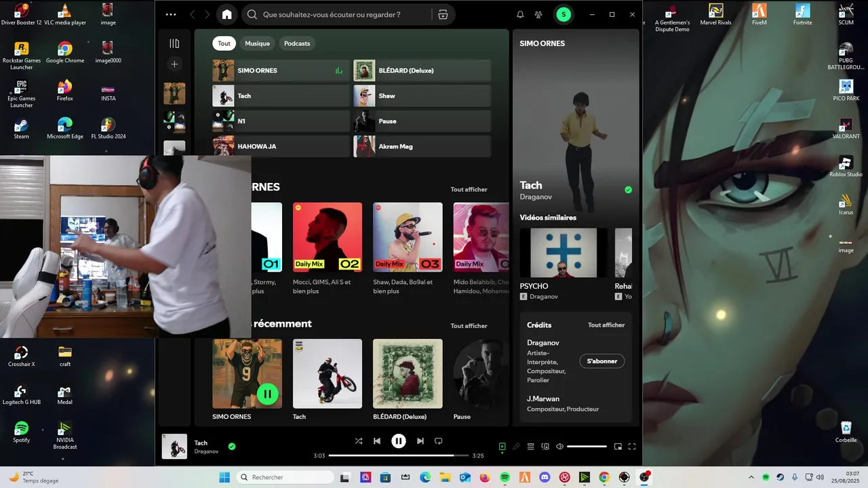Toggle repeat mode
Viewport: 868px width, 488px height.
pos(439,441)
